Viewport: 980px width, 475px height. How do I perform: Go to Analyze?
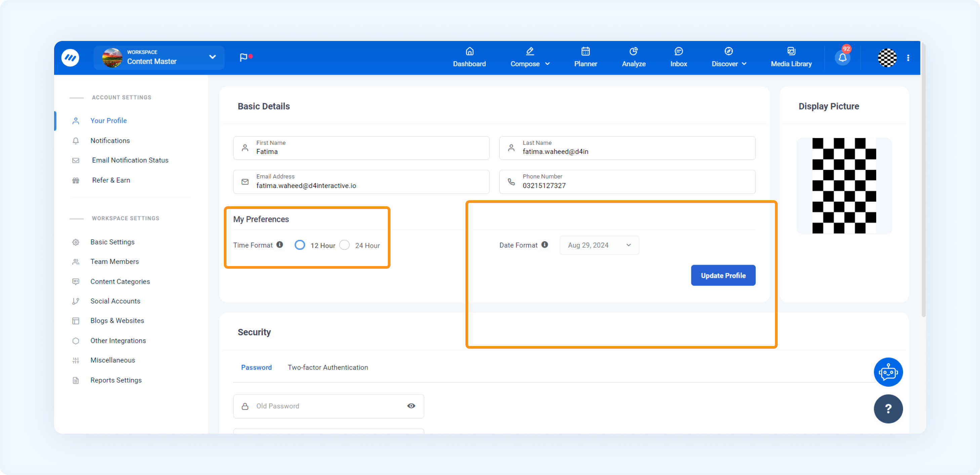coord(634,57)
